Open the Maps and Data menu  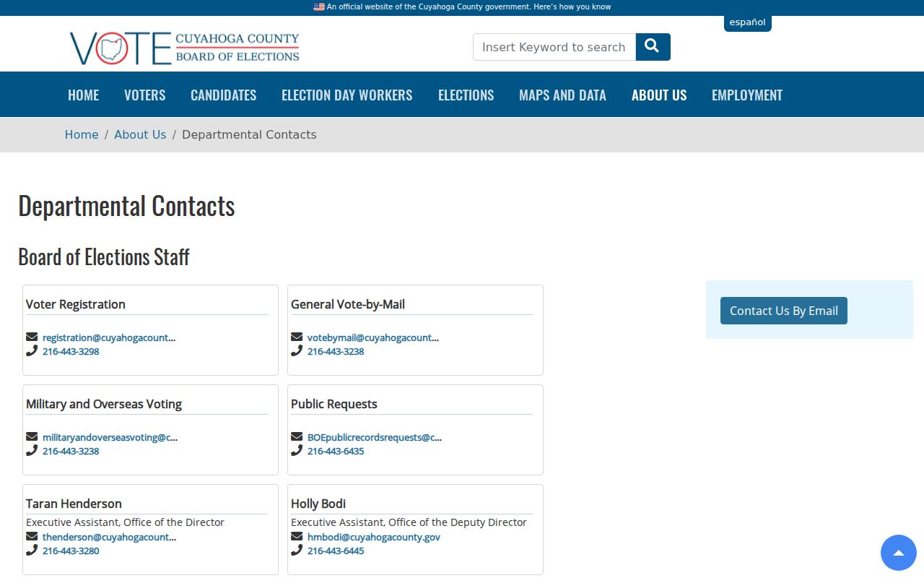(x=562, y=95)
